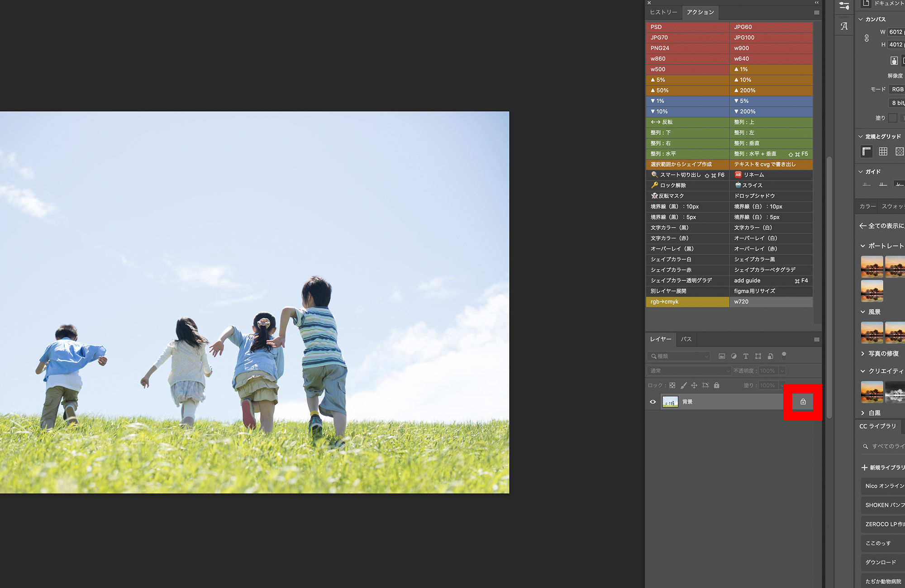Filter for smart objects icon
Image resolution: width=905 pixels, height=588 pixels.
point(770,356)
